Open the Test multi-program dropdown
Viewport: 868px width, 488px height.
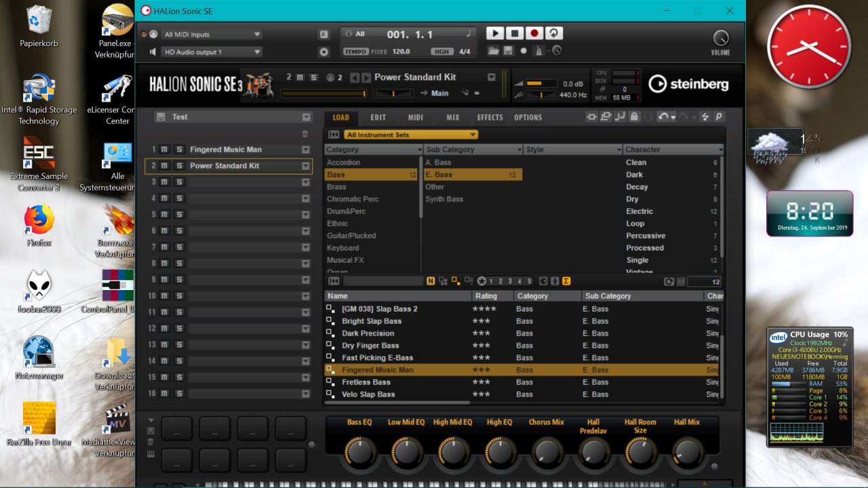point(307,117)
